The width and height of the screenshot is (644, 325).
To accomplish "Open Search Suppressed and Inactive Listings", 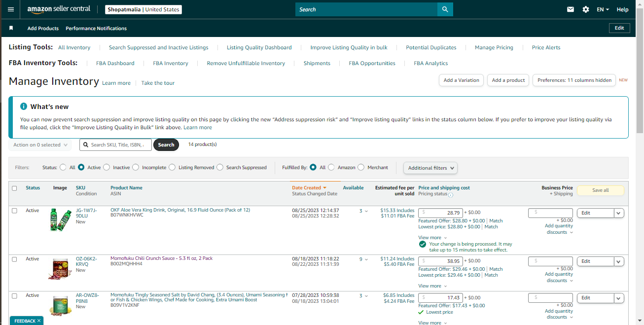I will 158,47.
